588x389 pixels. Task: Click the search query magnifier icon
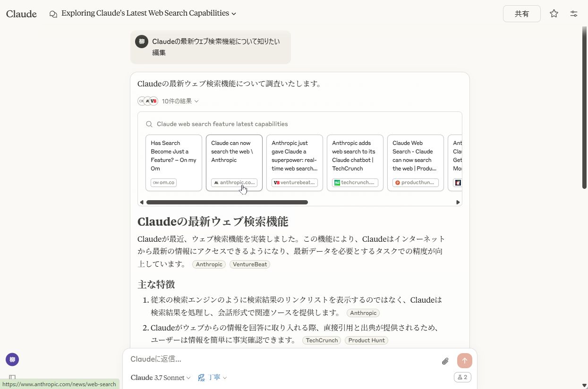(149, 124)
